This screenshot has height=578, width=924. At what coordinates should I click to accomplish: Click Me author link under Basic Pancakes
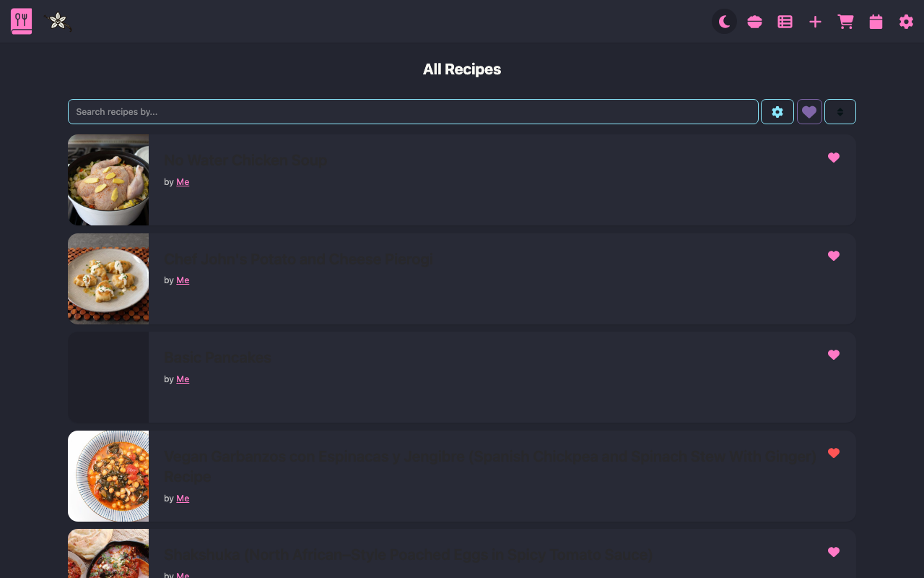pyautogui.click(x=183, y=379)
